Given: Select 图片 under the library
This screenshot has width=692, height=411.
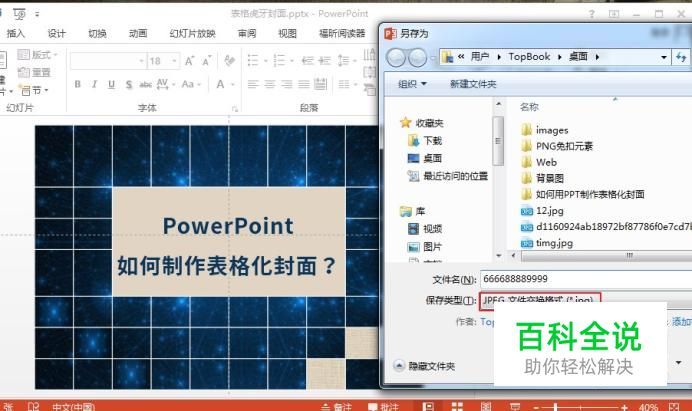Looking at the screenshot, I should pyautogui.click(x=425, y=247).
